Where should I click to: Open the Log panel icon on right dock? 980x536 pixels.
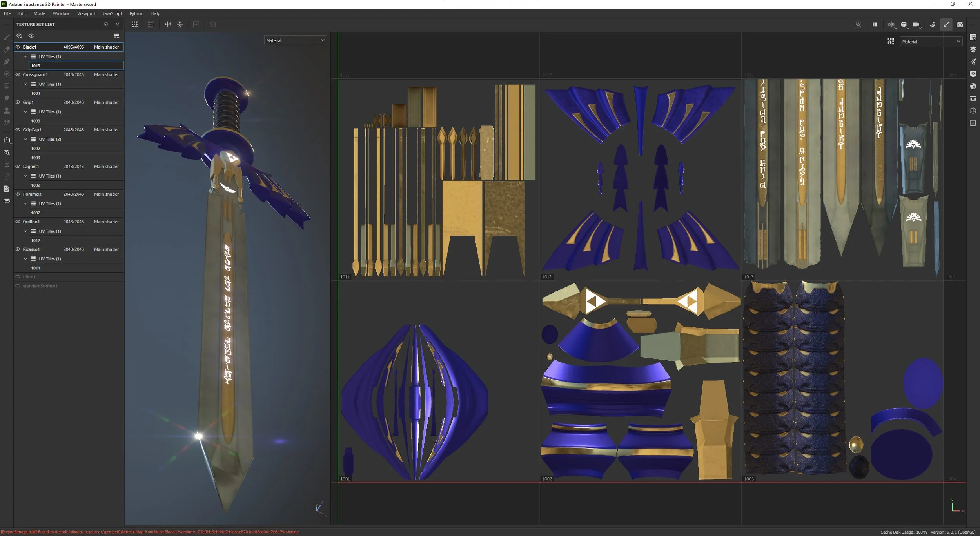(x=973, y=123)
